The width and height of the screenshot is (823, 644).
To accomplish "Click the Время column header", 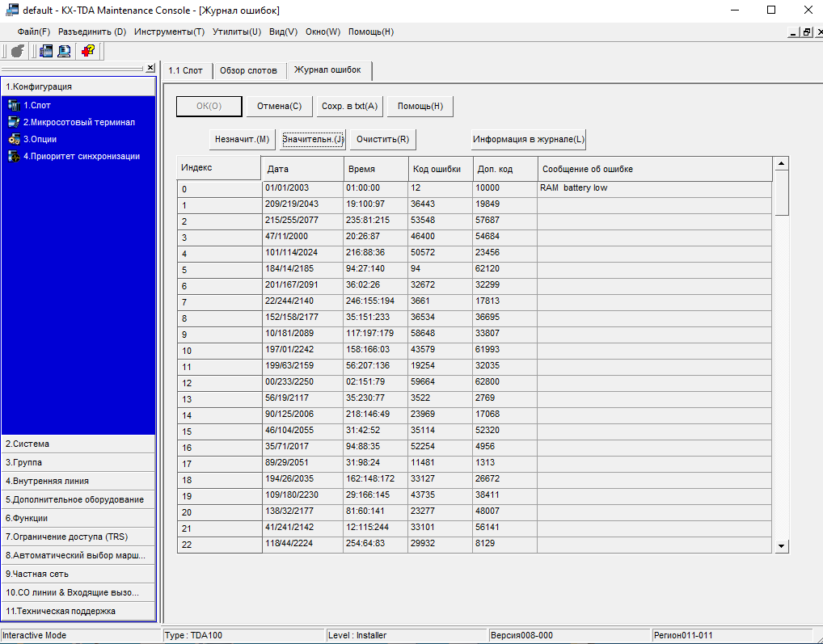I will pos(376,169).
